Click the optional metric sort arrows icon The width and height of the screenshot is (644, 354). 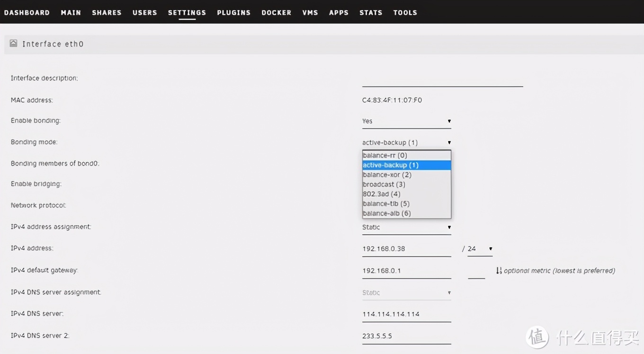pos(499,271)
